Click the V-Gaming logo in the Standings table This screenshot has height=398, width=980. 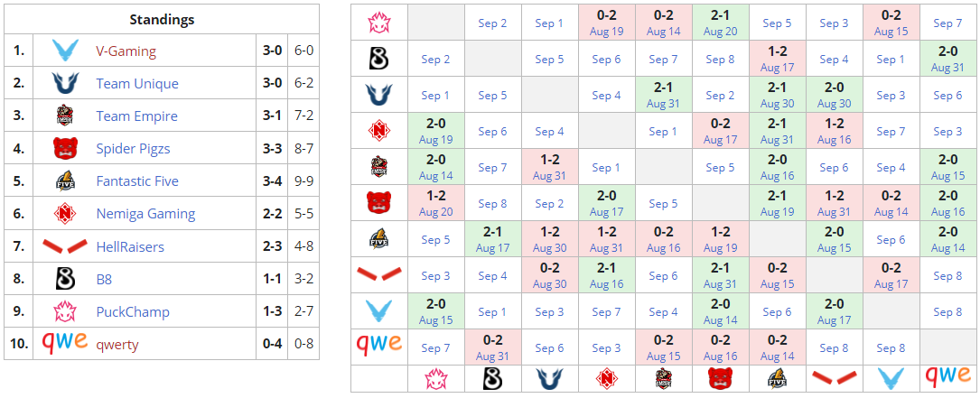(x=64, y=51)
